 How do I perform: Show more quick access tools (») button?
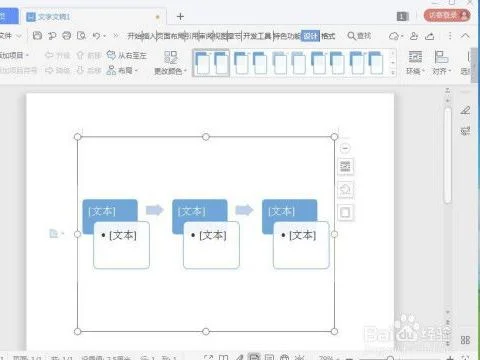coord(116,36)
